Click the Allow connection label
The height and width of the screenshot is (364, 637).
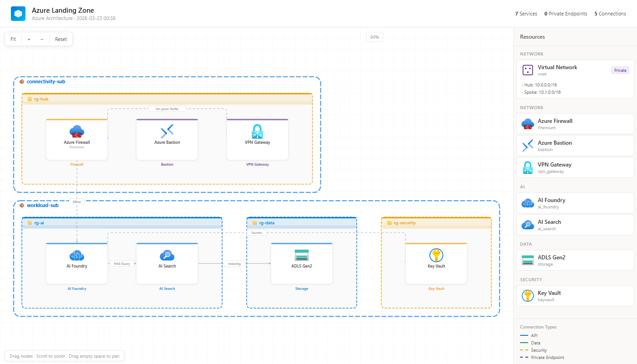click(x=77, y=201)
